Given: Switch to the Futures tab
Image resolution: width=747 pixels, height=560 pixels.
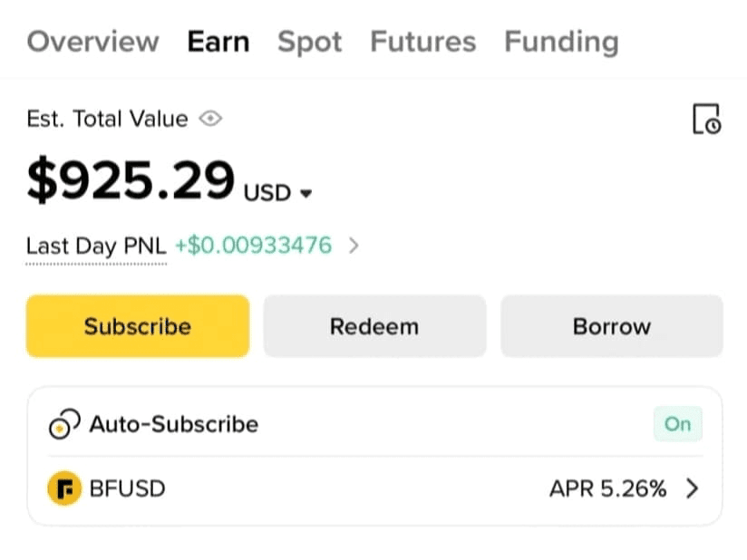Looking at the screenshot, I should (423, 42).
